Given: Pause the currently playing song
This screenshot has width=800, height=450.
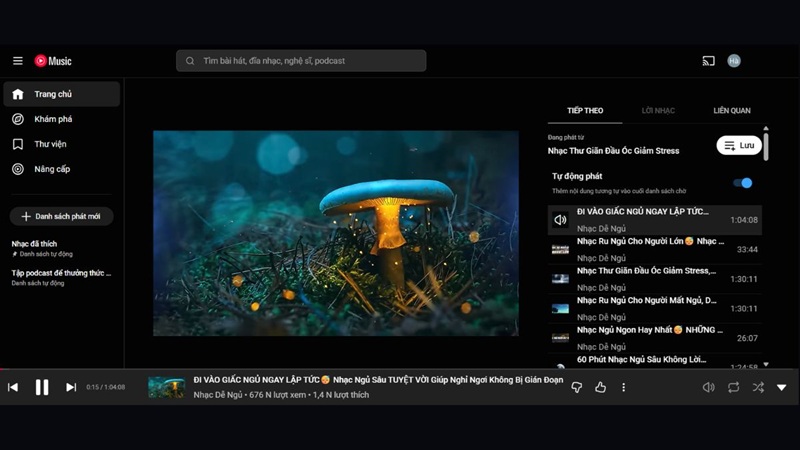Looking at the screenshot, I should pyautogui.click(x=42, y=387).
